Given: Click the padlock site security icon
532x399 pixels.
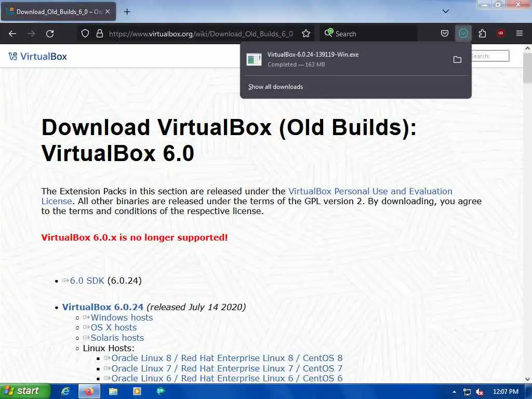Looking at the screenshot, I should tap(99, 34).
